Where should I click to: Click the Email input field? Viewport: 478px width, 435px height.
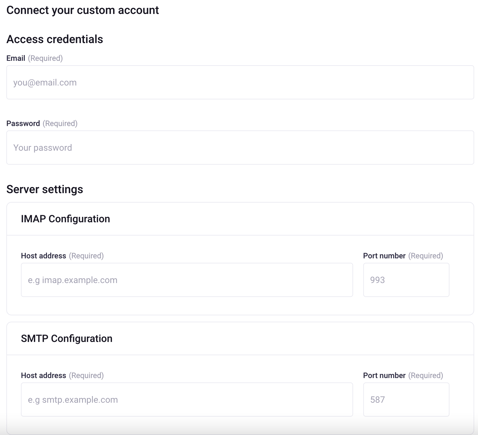coord(240,82)
